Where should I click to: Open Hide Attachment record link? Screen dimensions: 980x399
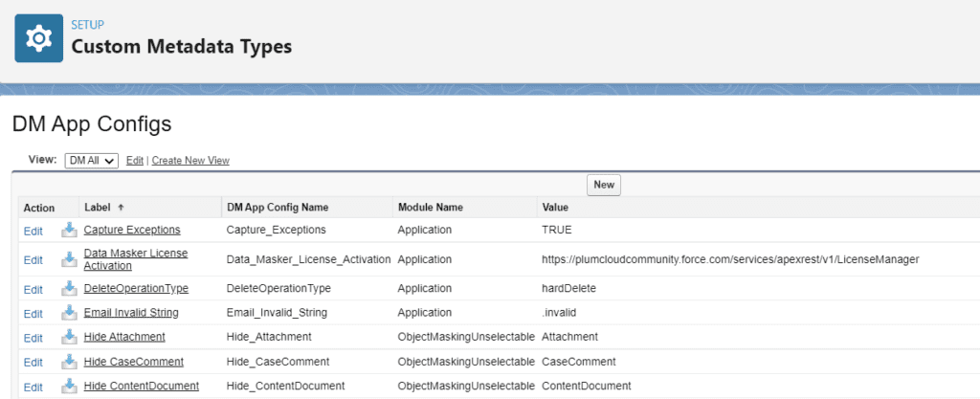[124, 337]
